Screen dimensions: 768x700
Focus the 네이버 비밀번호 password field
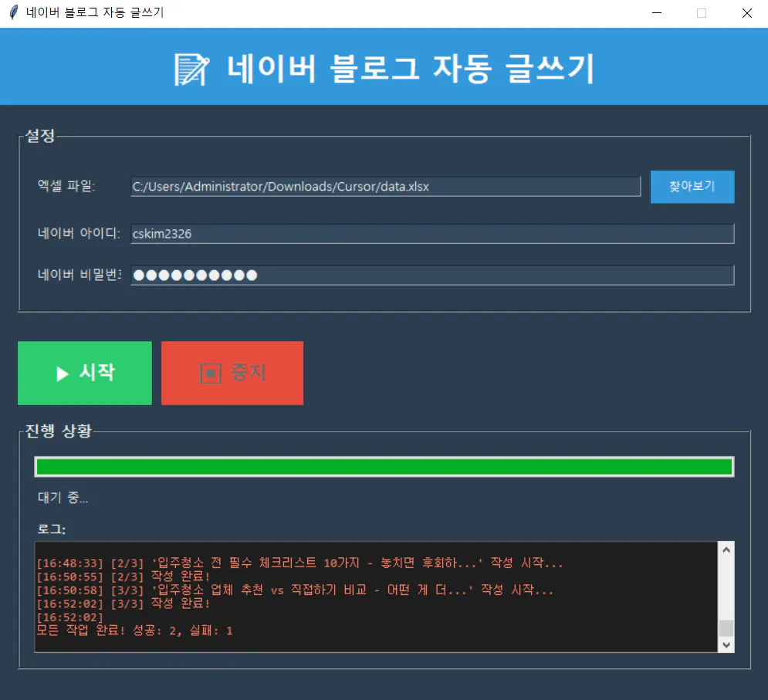click(x=432, y=276)
